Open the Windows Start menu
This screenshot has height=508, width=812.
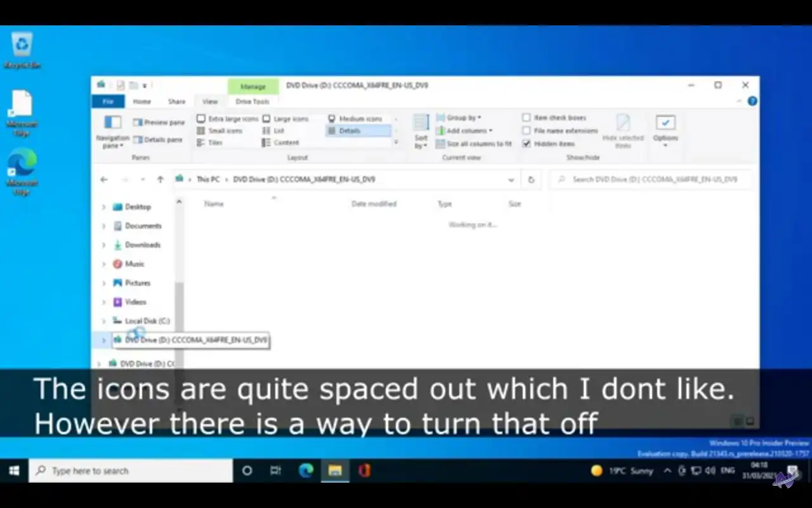click(x=14, y=471)
